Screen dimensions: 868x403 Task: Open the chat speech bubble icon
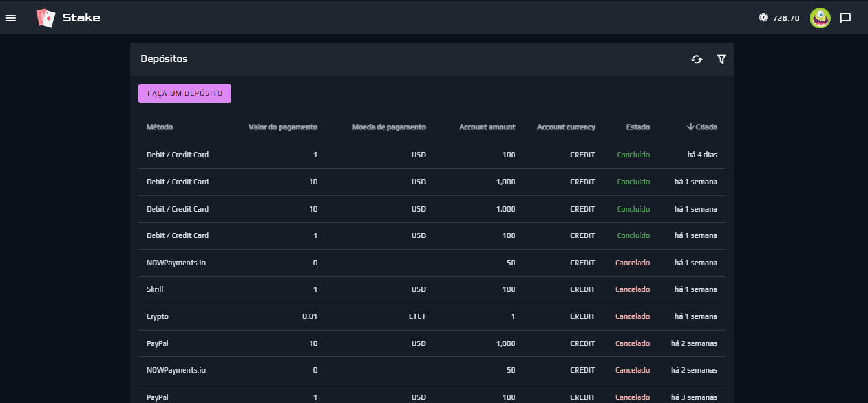[x=845, y=18]
